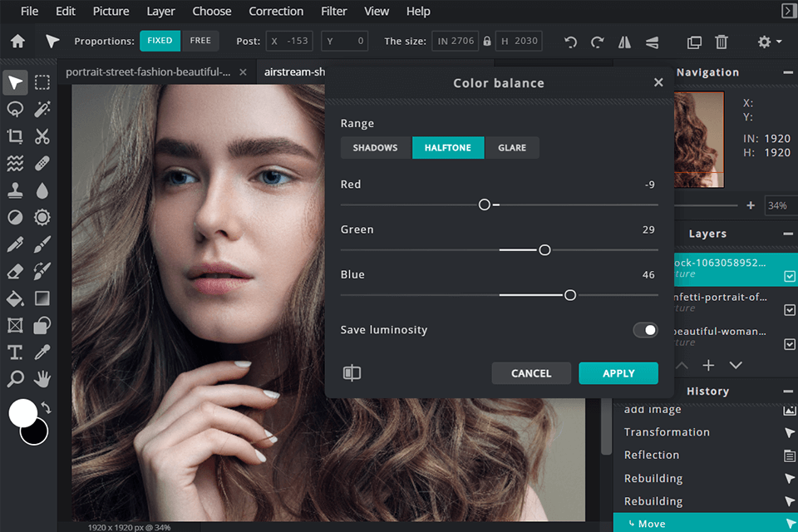This screenshot has width=798, height=532.
Task: Click the Hand pan tool
Action: tap(42, 379)
